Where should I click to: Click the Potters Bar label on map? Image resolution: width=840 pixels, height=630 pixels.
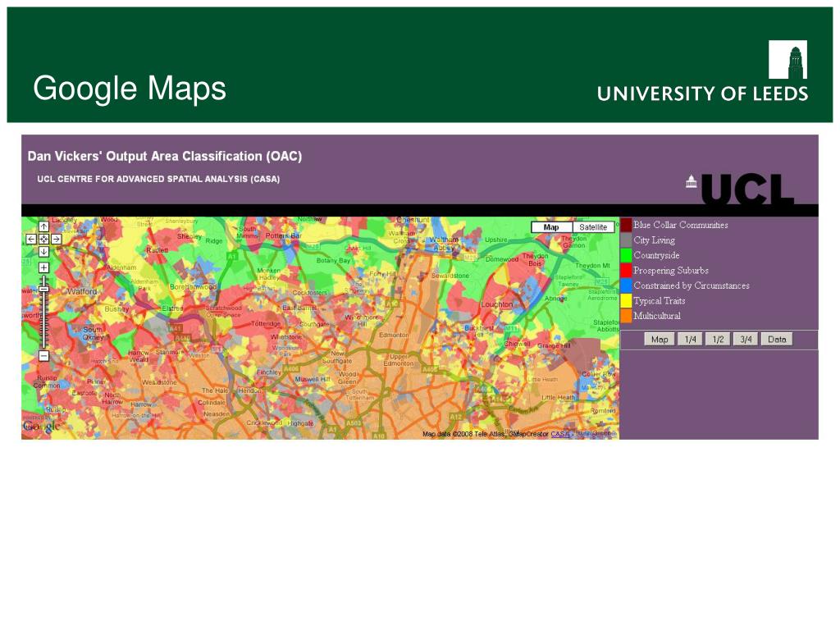click(283, 235)
